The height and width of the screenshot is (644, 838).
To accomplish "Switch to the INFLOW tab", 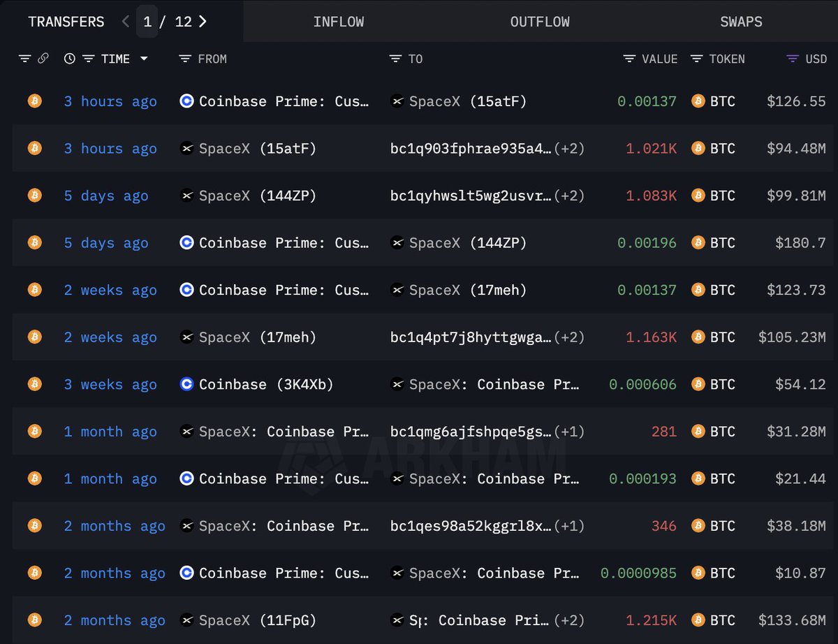I will [x=339, y=22].
